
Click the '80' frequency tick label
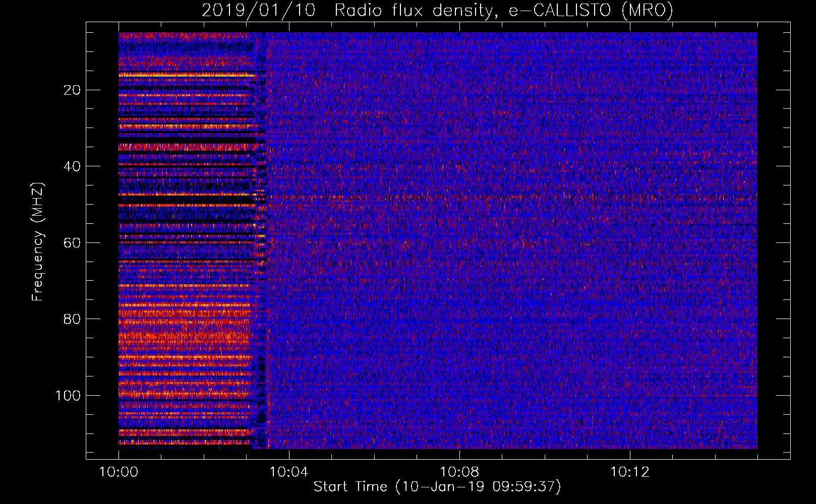coord(72,319)
